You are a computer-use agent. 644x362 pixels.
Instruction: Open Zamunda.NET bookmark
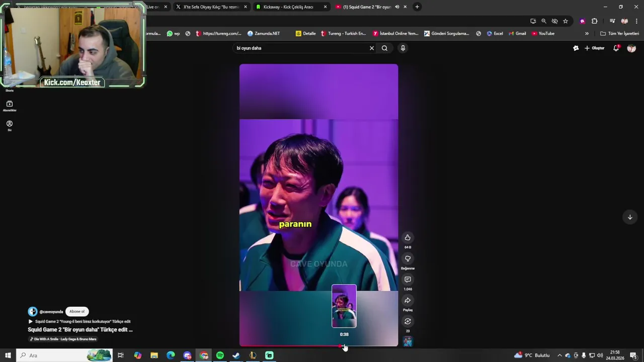[x=264, y=34]
